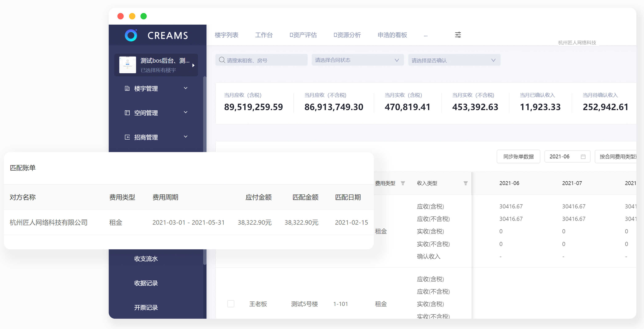The width and height of the screenshot is (644, 329).
Task: Click the 楼宇管理 building icon
Action: [x=127, y=89]
